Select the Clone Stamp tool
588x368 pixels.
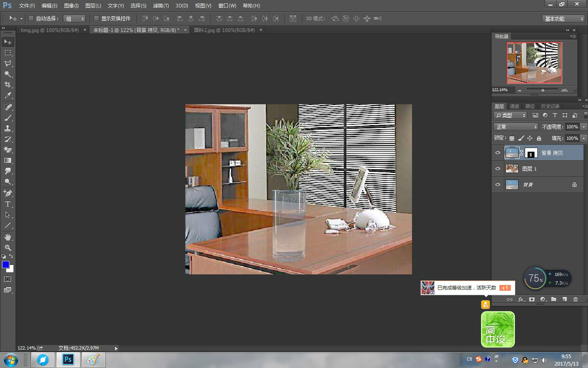[8, 128]
